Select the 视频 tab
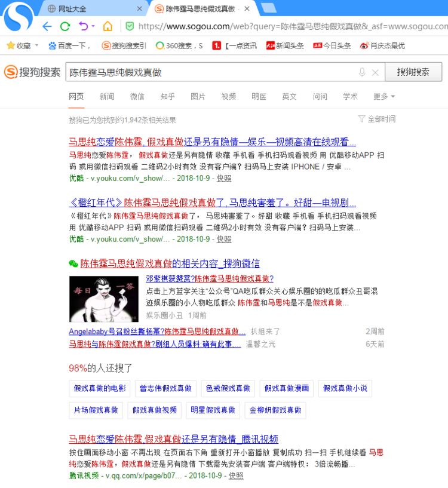 [x=229, y=97]
